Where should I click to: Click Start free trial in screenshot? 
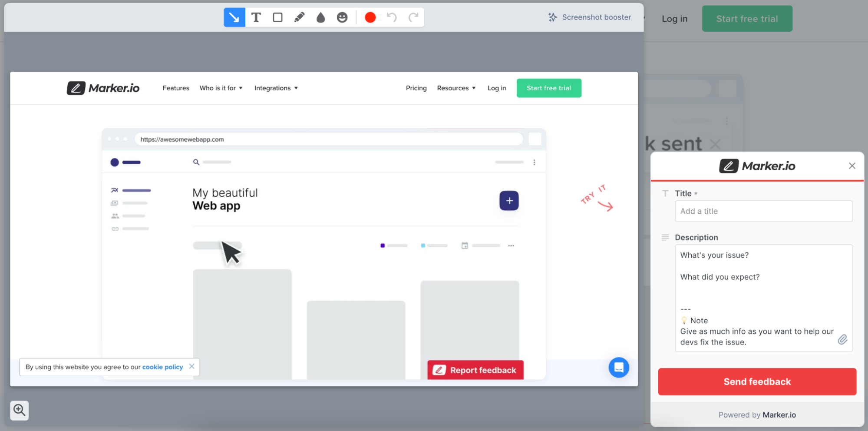[x=549, y=88]
